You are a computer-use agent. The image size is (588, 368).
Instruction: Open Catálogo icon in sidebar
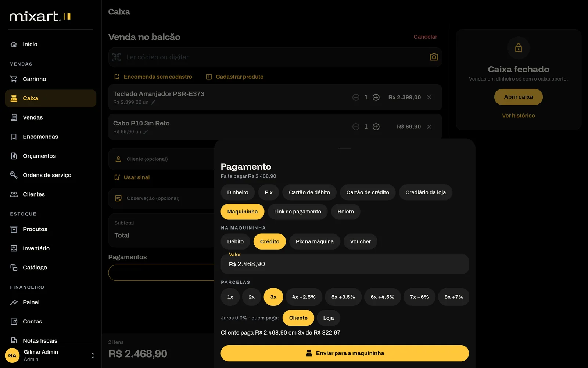click(14, 268)
